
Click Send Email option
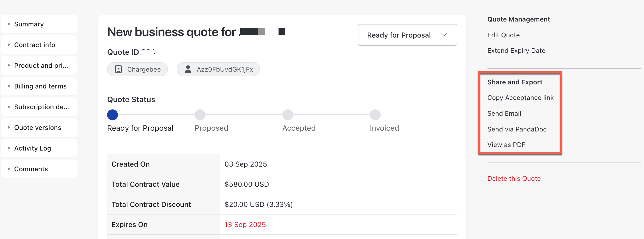[504, 114]
